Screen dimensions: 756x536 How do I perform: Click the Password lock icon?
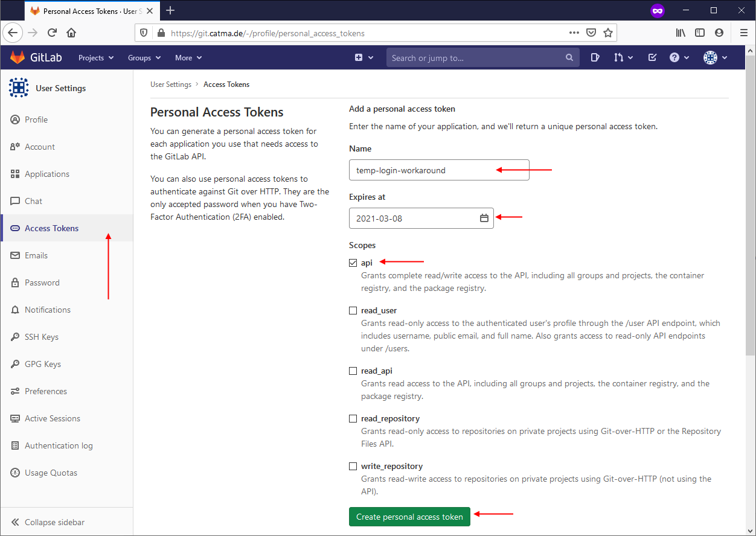click(x=15, y=282)
